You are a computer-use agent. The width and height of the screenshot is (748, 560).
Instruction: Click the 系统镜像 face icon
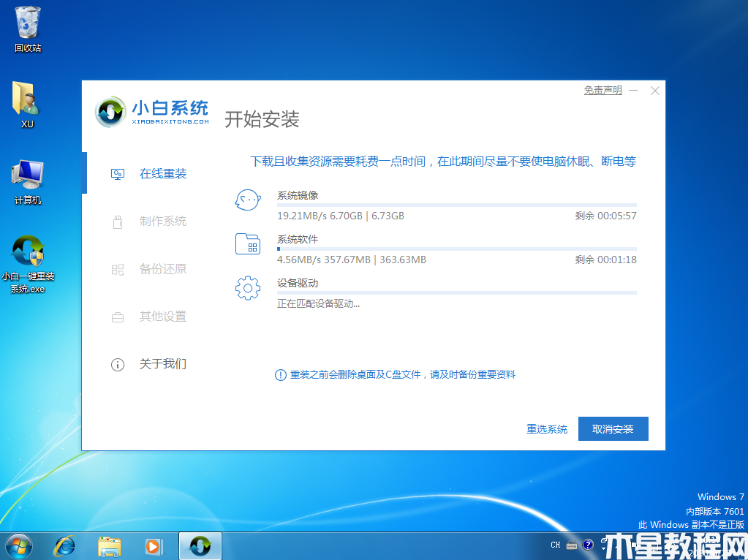pos(248,200)
